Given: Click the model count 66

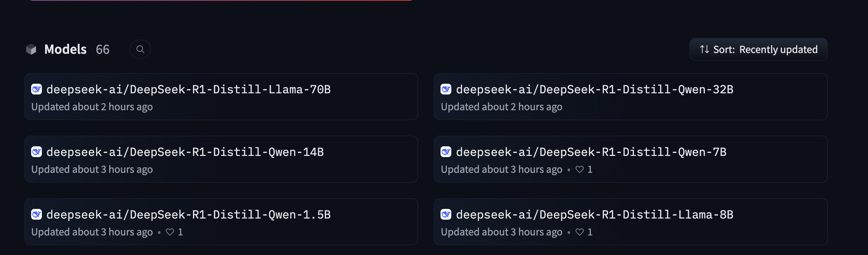Looking at the screenshot, I should coord(103,50).
